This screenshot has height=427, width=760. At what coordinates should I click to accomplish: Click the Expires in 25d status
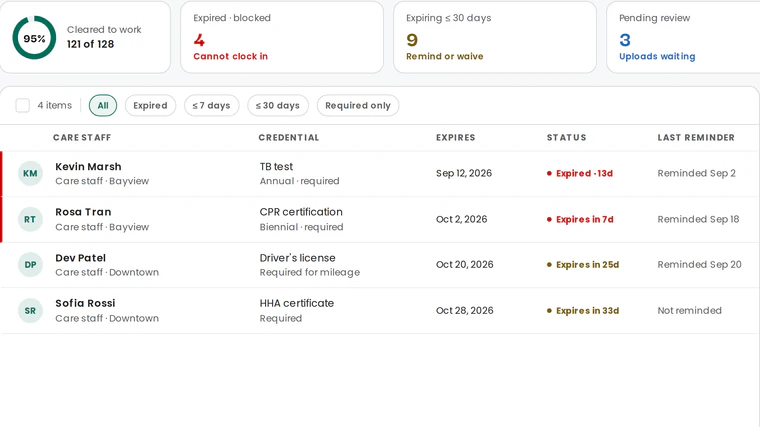click(583, 265)
